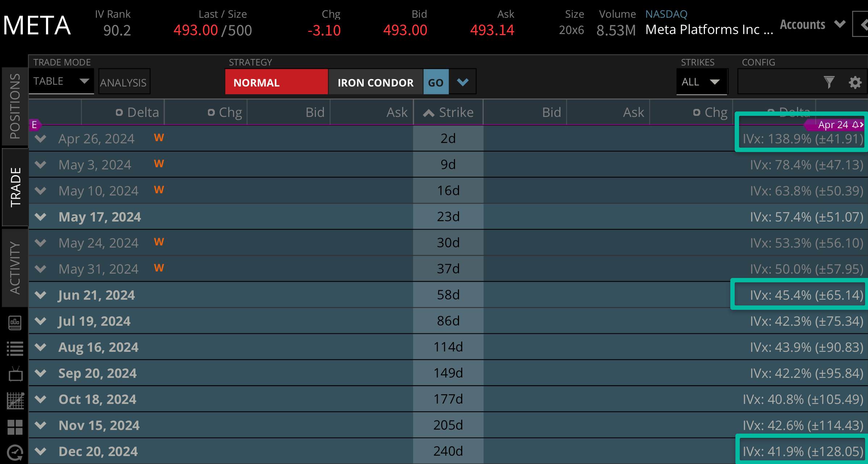Click the Strike column header to sort

(x=448, y=112)
